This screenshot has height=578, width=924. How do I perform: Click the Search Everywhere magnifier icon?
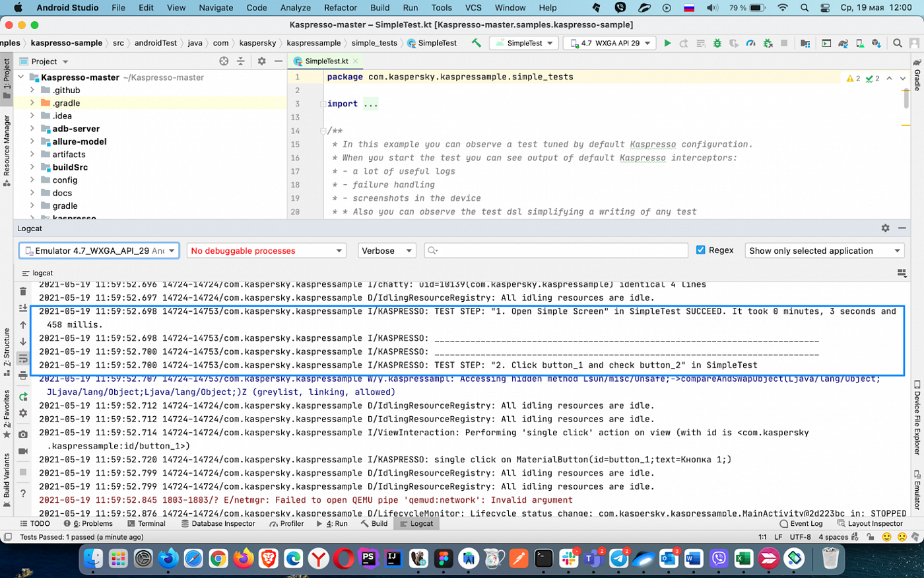pyautogui.click(x=898, y=43)
